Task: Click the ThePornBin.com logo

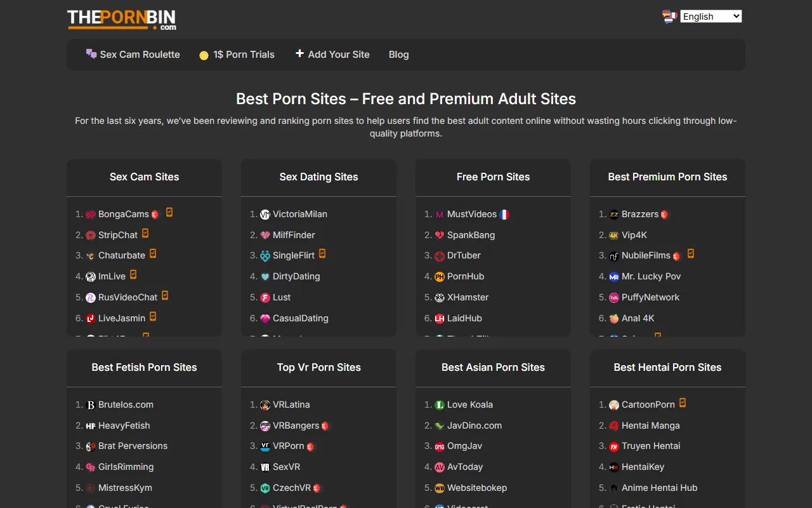Action: (122, 19)
